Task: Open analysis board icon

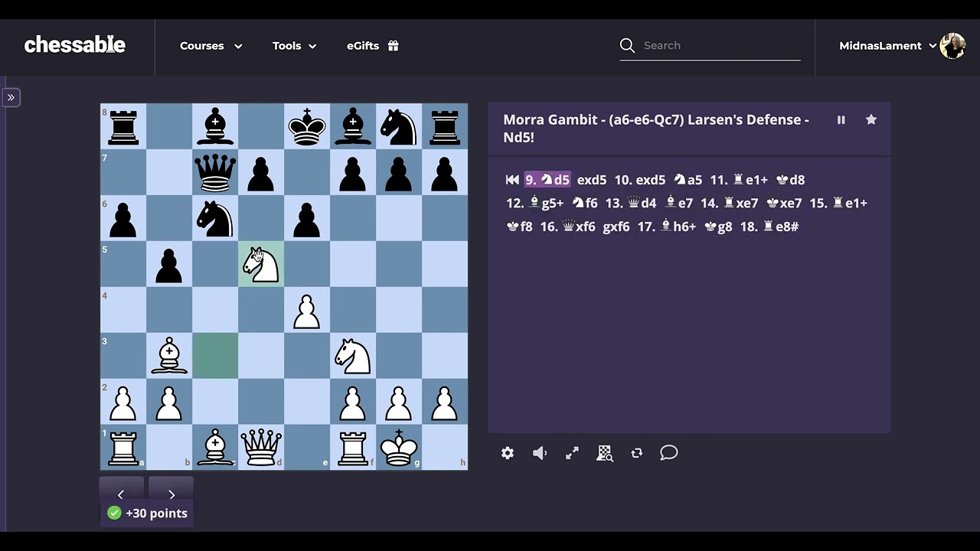Action: click(x=605, y=453)
